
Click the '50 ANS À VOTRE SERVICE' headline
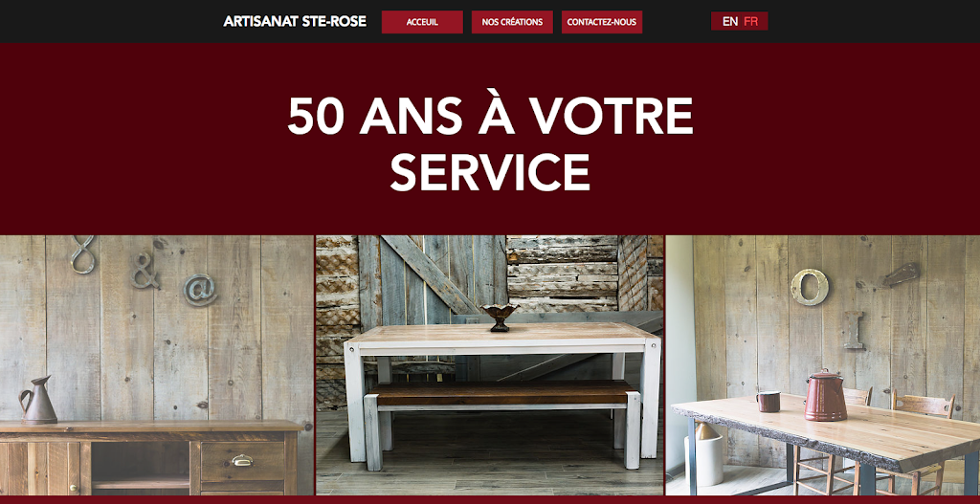pyautogui.click(x=490, y=143)
